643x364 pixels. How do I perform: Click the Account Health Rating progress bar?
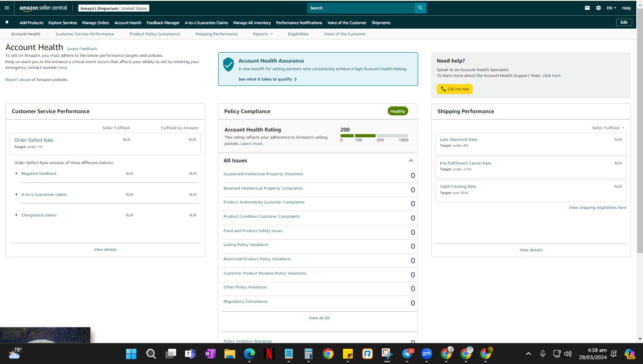coord(374,135)
